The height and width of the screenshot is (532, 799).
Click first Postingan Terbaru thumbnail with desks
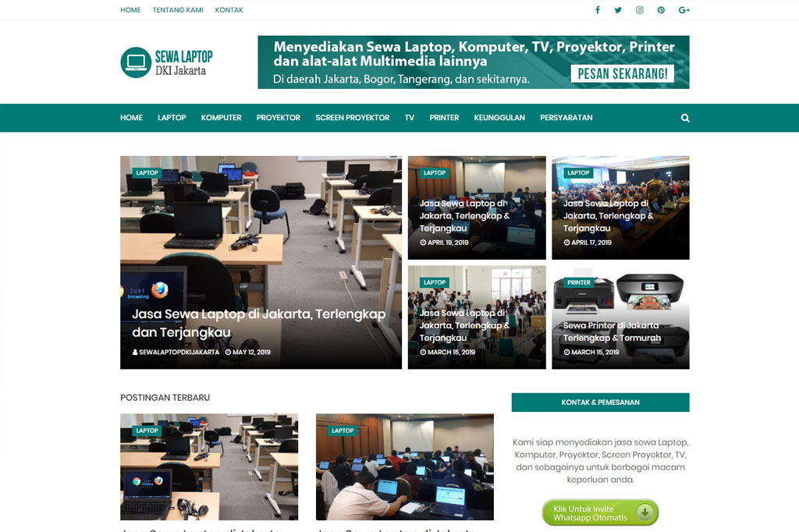pos(209,466)
